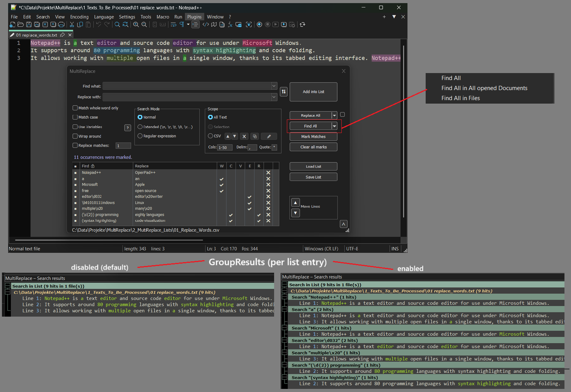571x392 pixels.
Task: Open the Replace All split-button arrow
Action: tap(334, 116)
